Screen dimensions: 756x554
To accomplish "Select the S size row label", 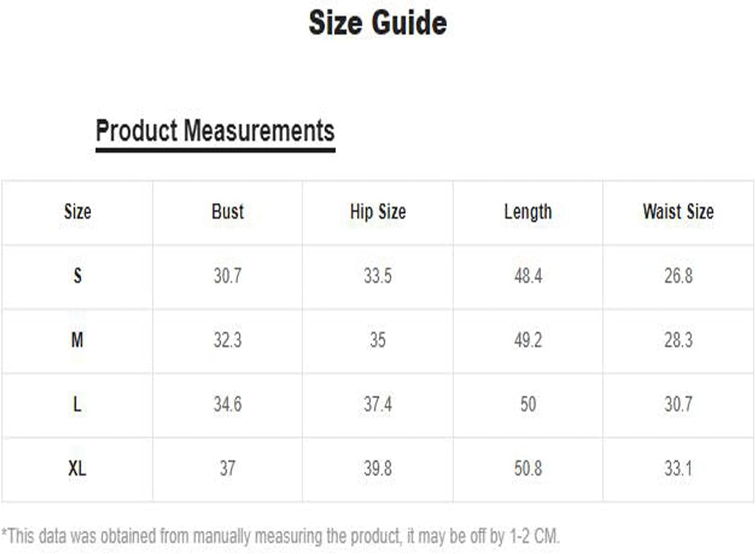I will pyautogui.click(x=77, y=275).
